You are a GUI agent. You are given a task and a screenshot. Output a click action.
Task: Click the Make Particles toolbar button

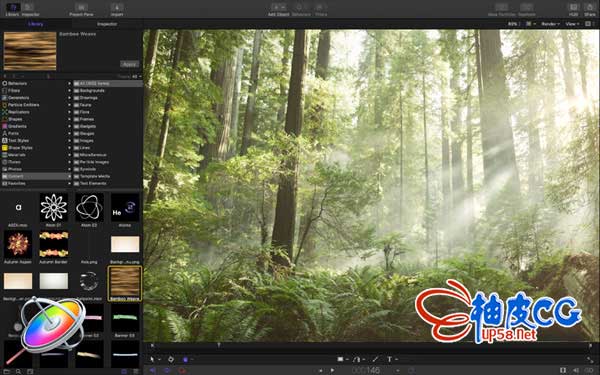point(502,10)
